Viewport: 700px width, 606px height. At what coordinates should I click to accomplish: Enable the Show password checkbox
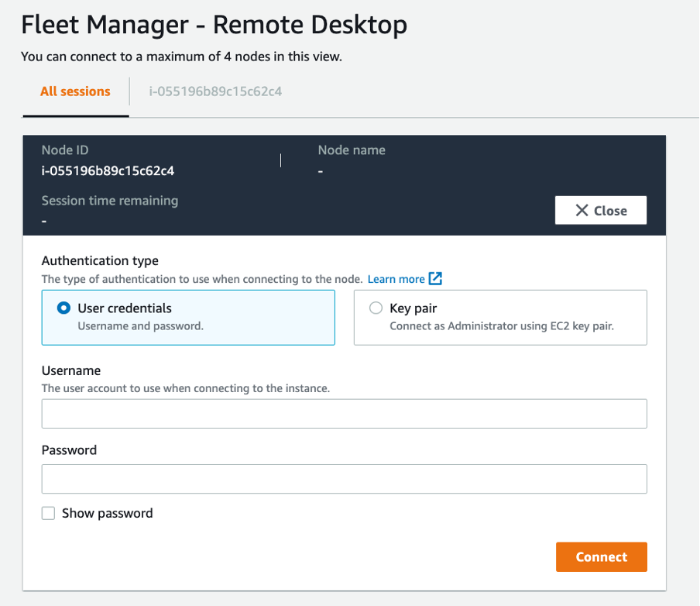click(48, 513)
